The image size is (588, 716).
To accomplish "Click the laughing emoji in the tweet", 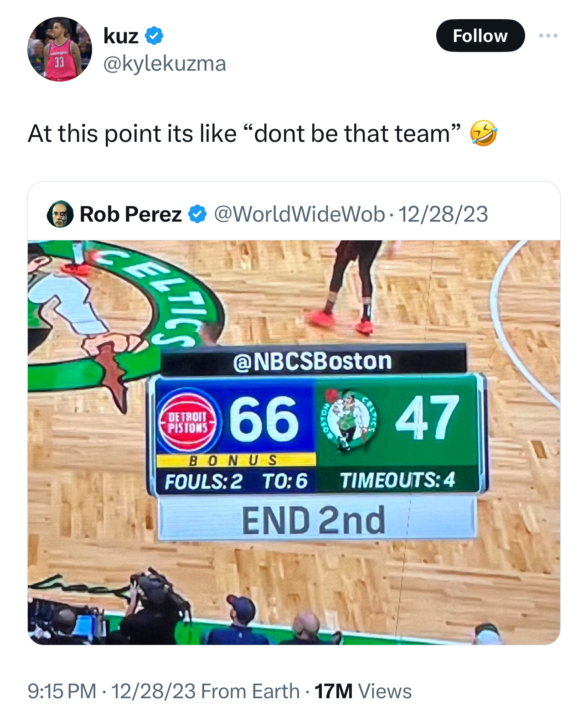I will tap(483, 134).
